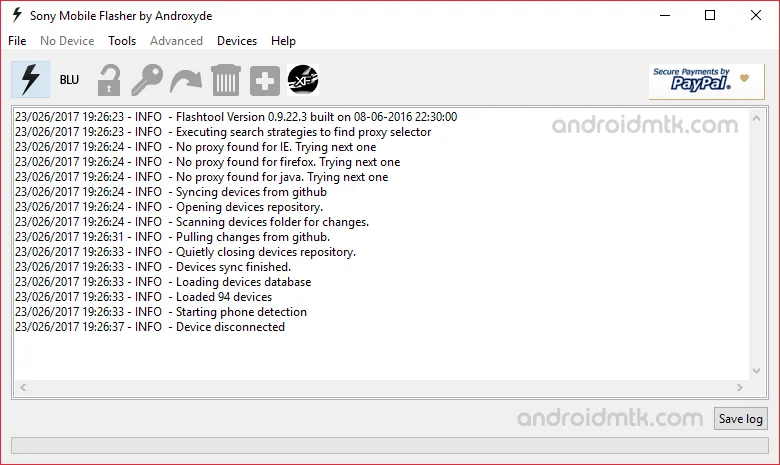
Task: Click the log's horizontal scrollbar left arrow
Action: (23, 387)
